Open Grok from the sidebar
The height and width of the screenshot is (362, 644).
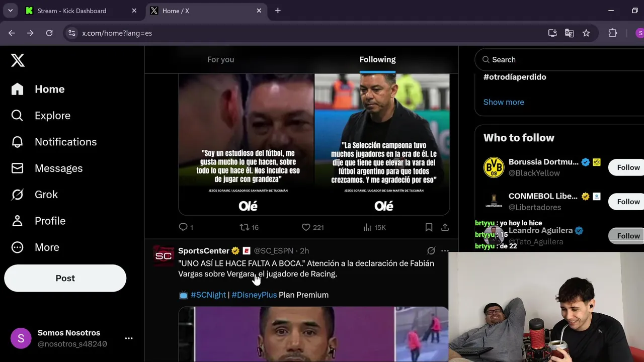pos(34,195)
